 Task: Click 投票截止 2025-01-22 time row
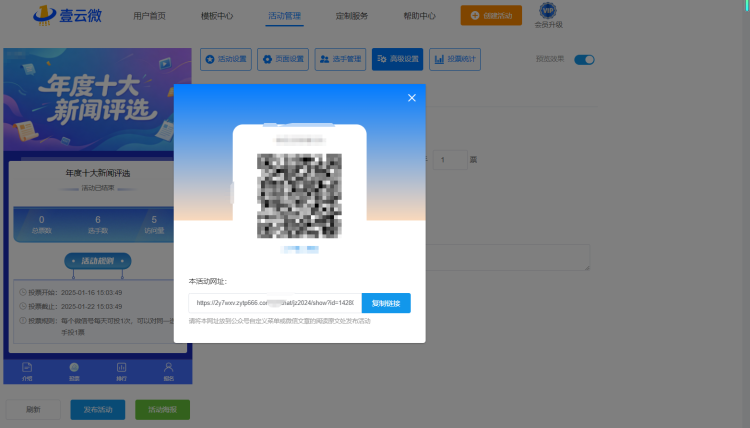(71, 306)
